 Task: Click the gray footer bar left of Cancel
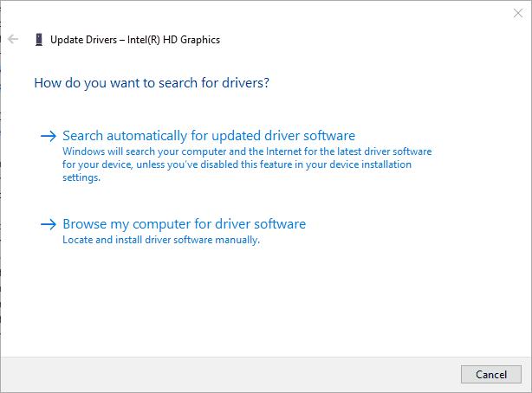pos(230,374)
